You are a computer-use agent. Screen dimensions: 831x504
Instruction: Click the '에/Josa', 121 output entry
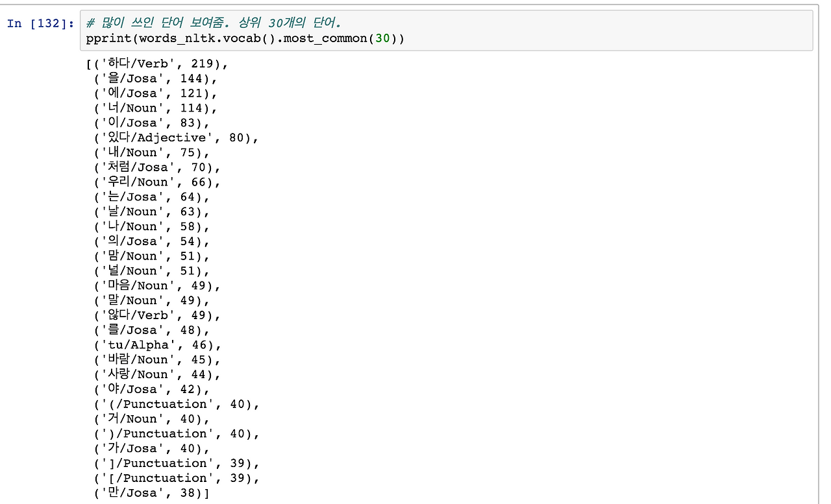(156, 93)
